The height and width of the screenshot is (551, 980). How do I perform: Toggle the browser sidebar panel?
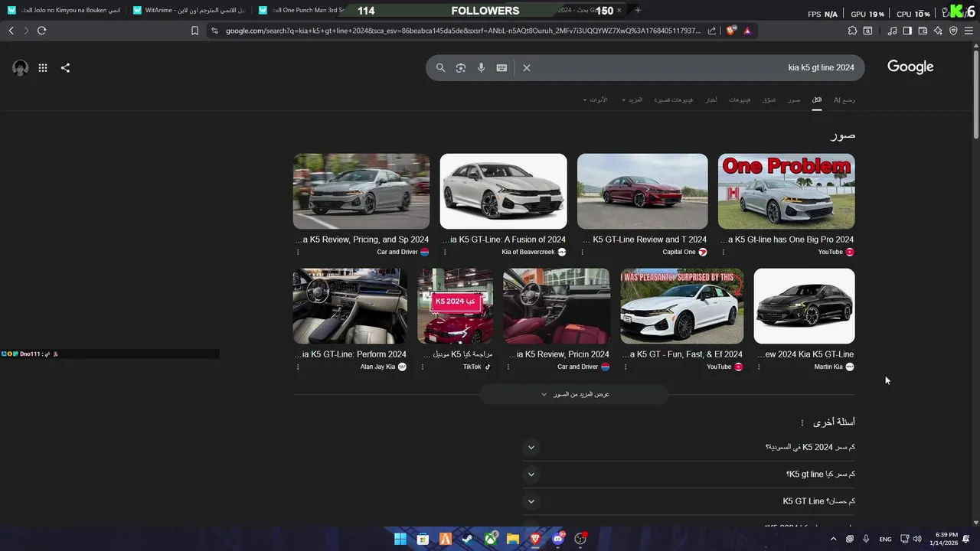907,31
